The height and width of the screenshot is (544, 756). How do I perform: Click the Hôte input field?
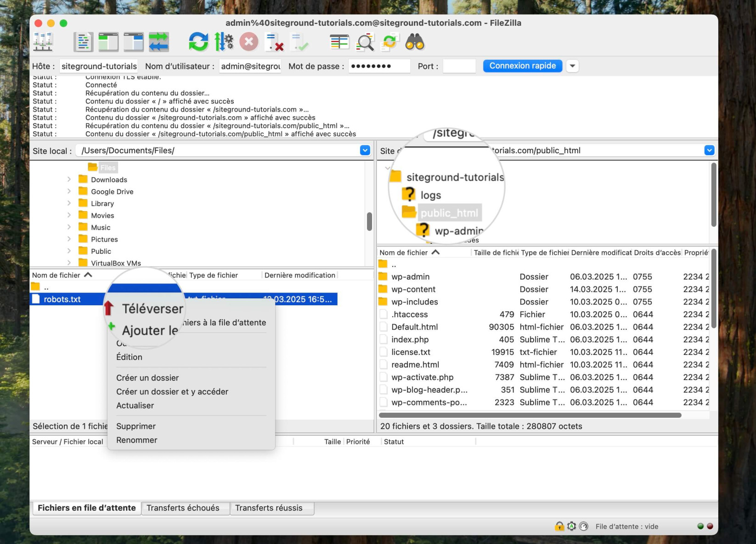(99, 66)
